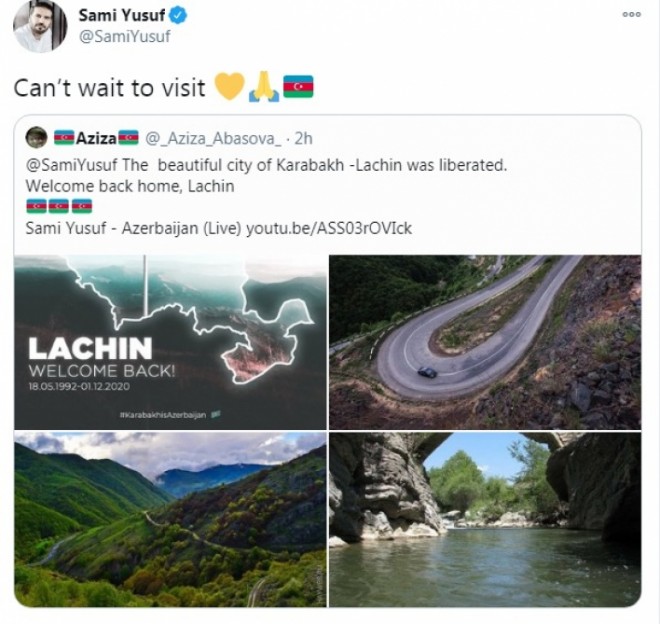
Task: Click the yellow heart emoji
Action: coord(229,87)
